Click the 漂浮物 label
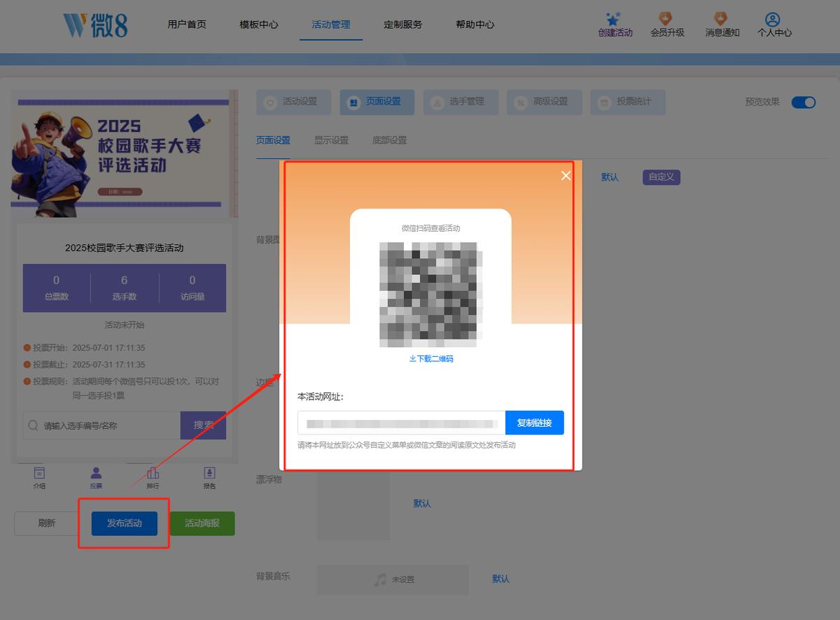840x620 pixels. point(269,479)
